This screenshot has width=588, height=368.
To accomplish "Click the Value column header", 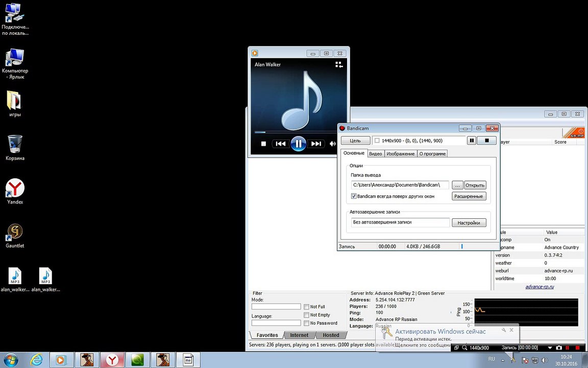I will coord(552,232).
